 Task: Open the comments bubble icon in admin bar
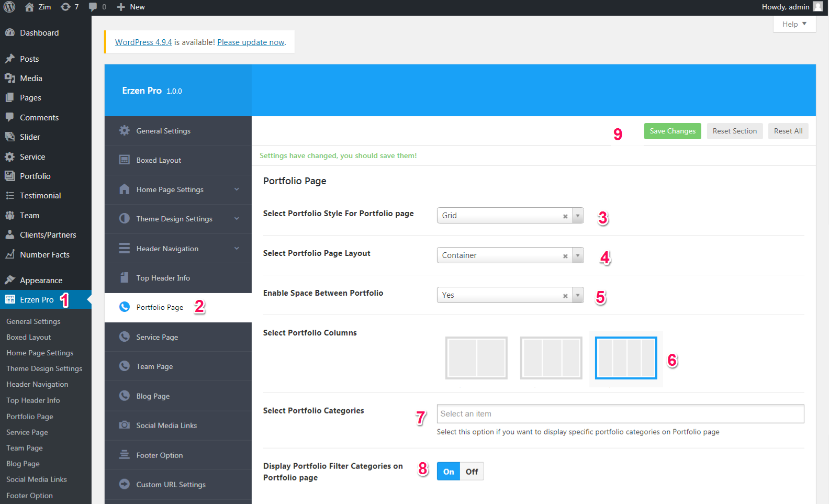point(93,7)
